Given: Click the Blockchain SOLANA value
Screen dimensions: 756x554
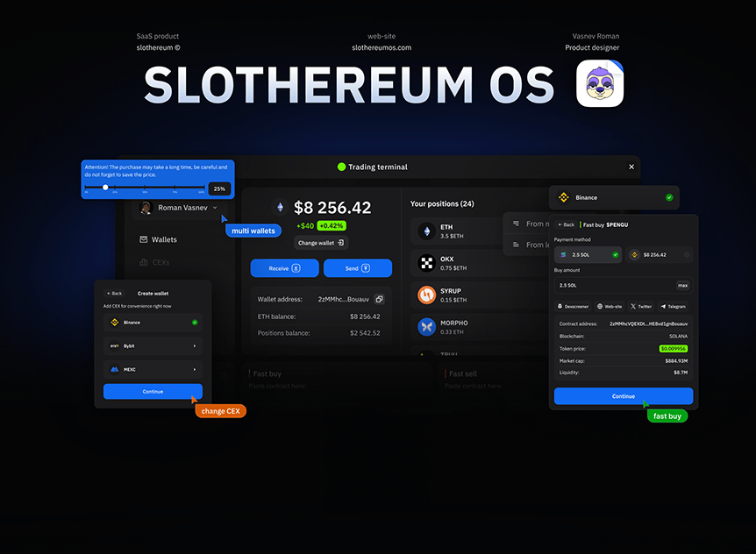Looking at the screenshot, I should tap(678, 337).
